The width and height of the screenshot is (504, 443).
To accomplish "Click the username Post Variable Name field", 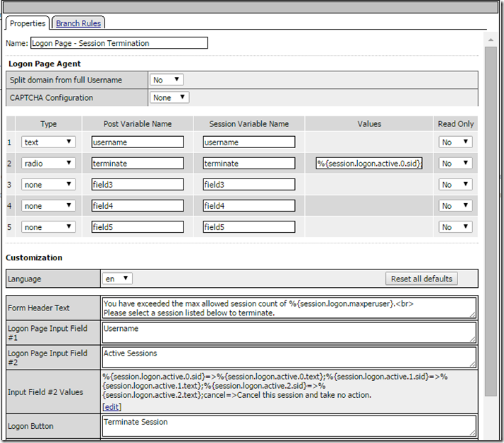I will pos(137,142).
